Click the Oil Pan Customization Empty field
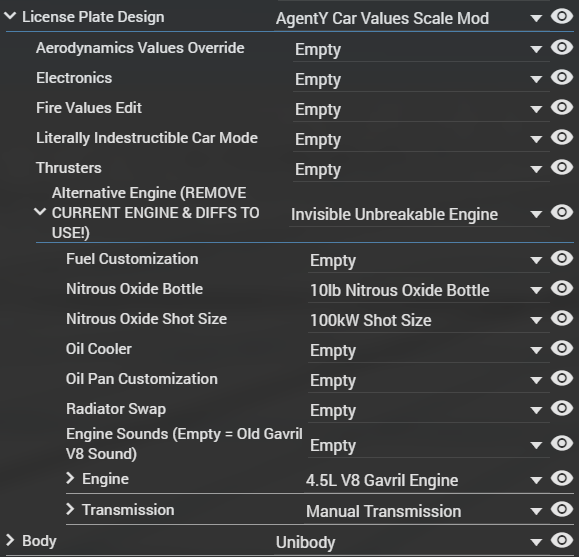 coord(429,381)
